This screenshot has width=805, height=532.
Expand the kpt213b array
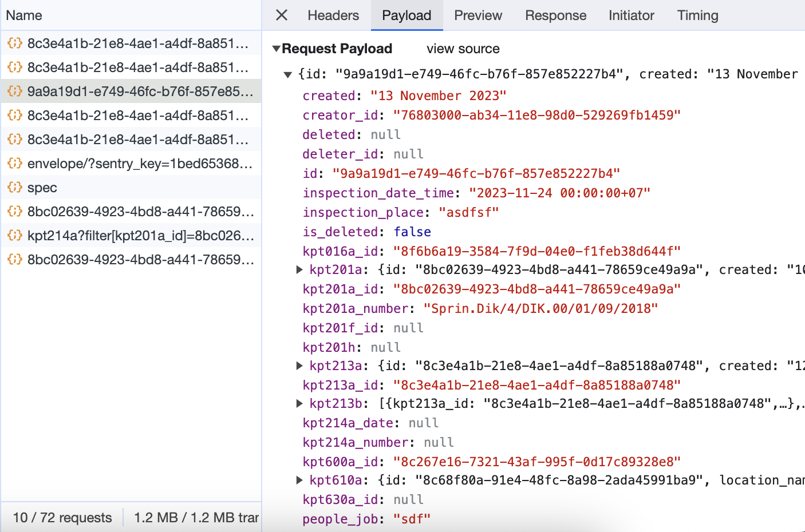pos(299,404)
